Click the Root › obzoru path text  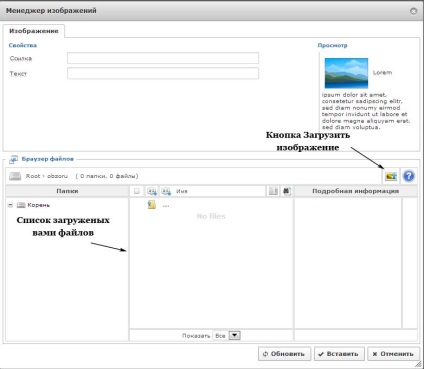(47, 176)
